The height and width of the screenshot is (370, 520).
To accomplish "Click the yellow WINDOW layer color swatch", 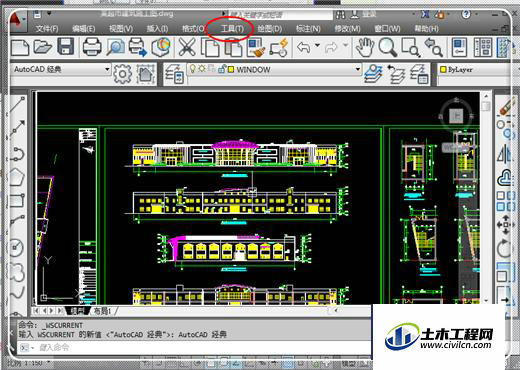I will coord(231,69).
